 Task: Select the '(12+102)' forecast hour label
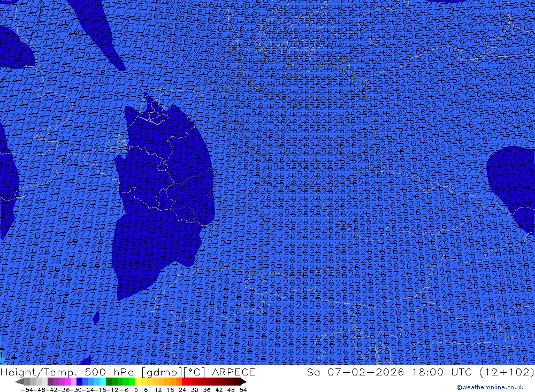[507, 372]
